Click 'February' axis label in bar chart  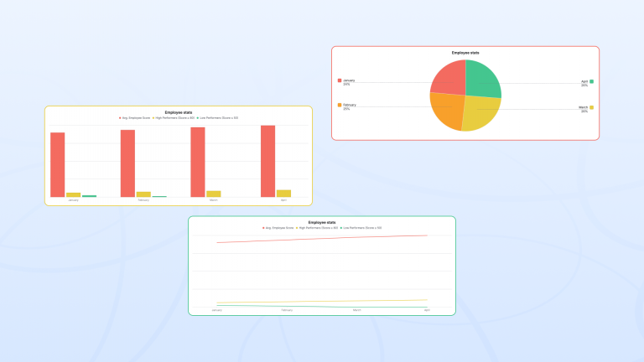[143, 200]
